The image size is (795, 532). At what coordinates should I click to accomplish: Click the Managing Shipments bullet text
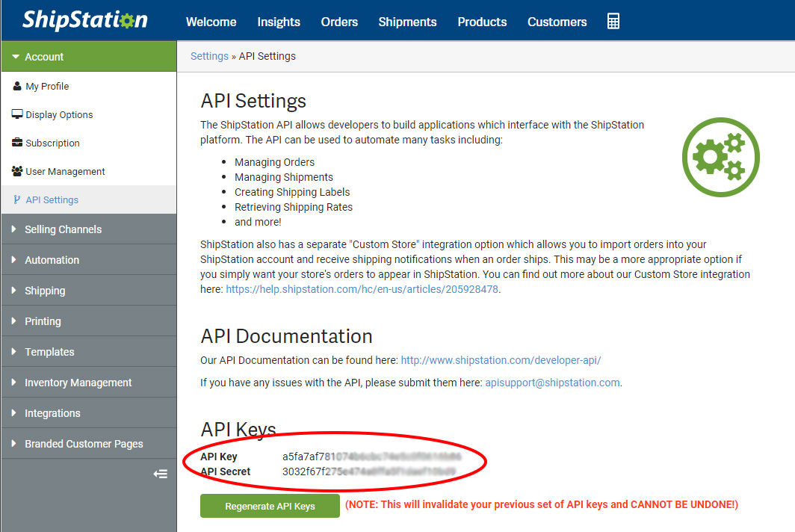coord(283,177)
